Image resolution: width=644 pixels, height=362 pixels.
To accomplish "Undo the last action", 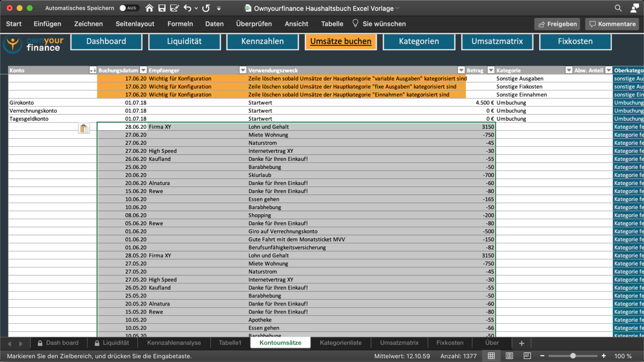I will [x=187, y=8].
